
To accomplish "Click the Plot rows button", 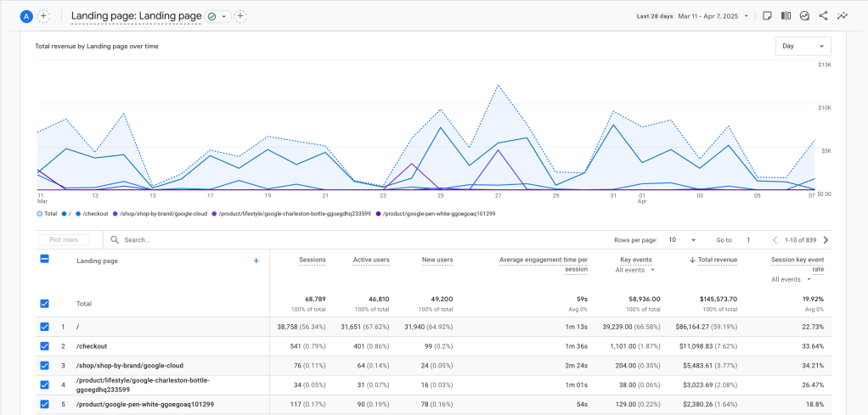I will (64, 240).
